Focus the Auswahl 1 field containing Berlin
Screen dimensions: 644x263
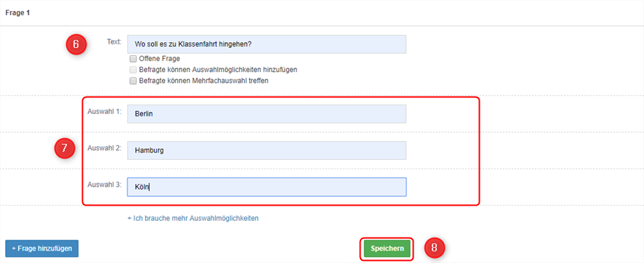[267, 114]
